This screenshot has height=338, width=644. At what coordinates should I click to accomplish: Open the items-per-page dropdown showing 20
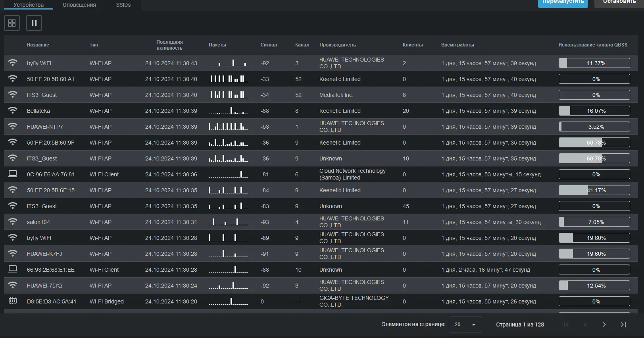coord(465,324)
